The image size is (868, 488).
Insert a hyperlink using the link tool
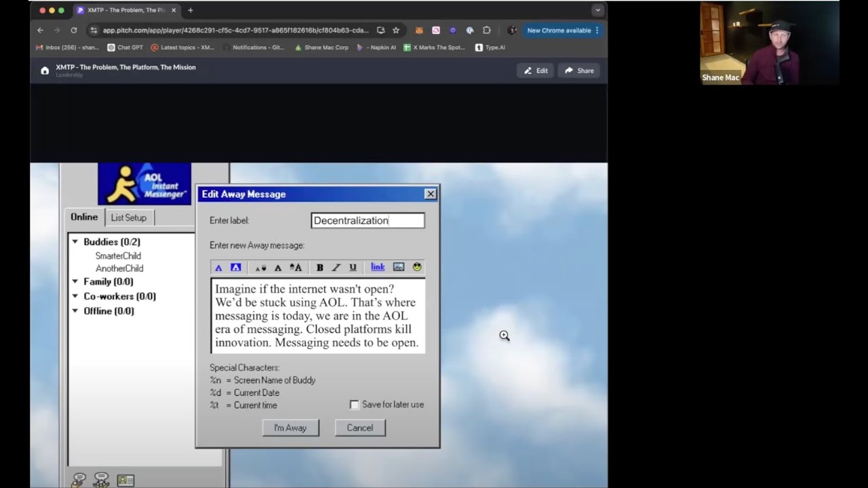tap(378, 267)
